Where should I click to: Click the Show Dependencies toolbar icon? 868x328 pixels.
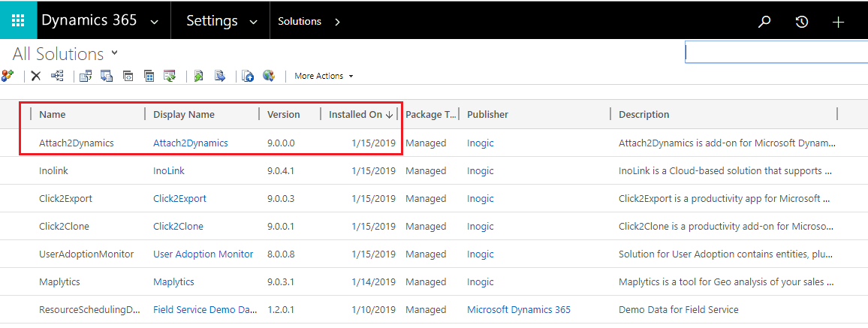(x=58, y=76)
